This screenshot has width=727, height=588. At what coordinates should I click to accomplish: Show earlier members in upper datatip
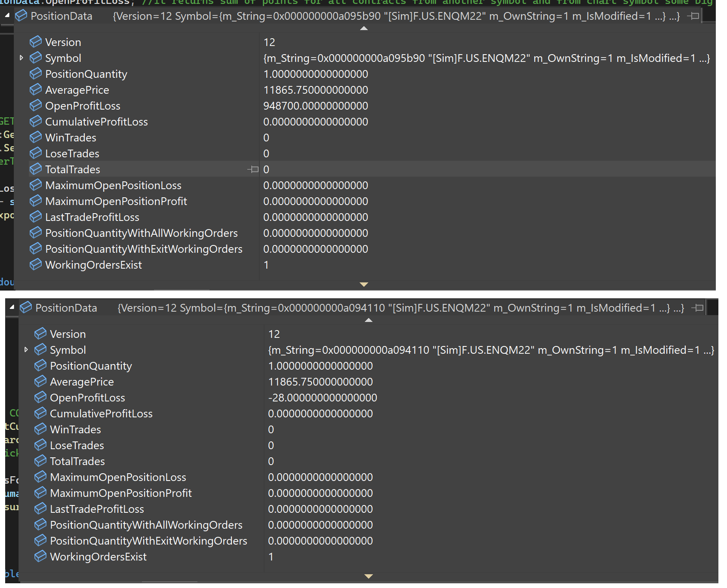click(364, 28)
